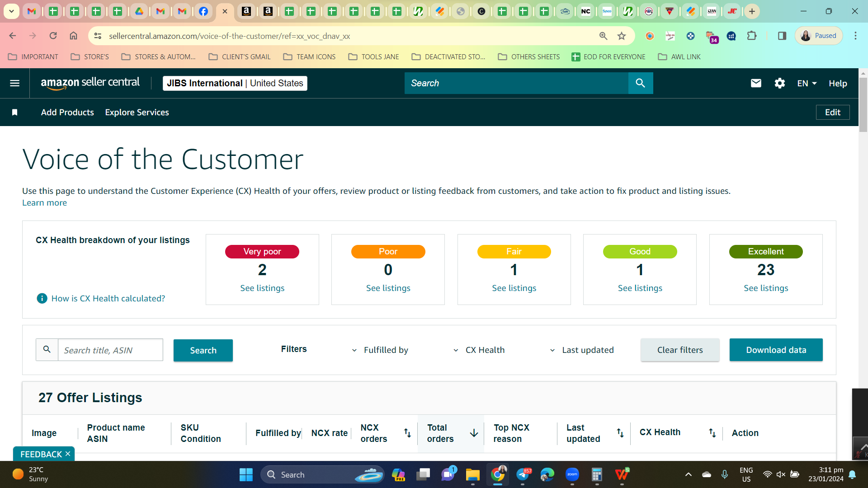Viewport: 868px width, 488px height.
Task: Open a new browser tab
Action: click(752, 11)
